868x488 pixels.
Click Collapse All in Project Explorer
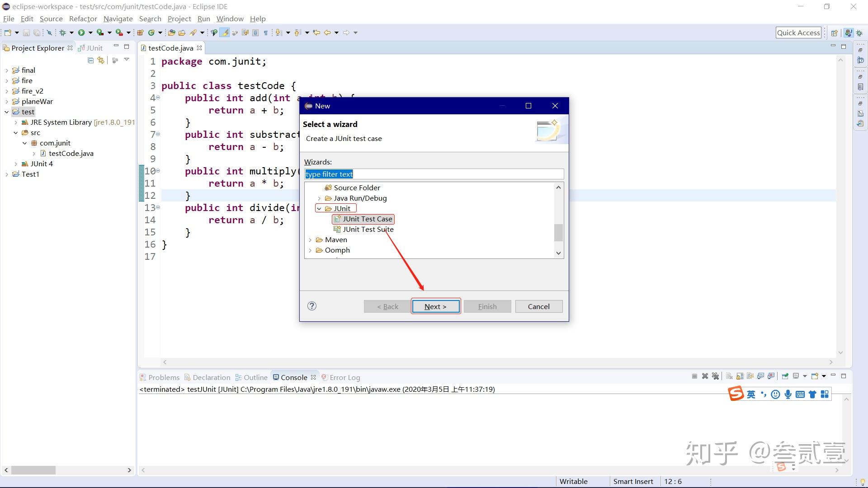click(x=90, y=60)
